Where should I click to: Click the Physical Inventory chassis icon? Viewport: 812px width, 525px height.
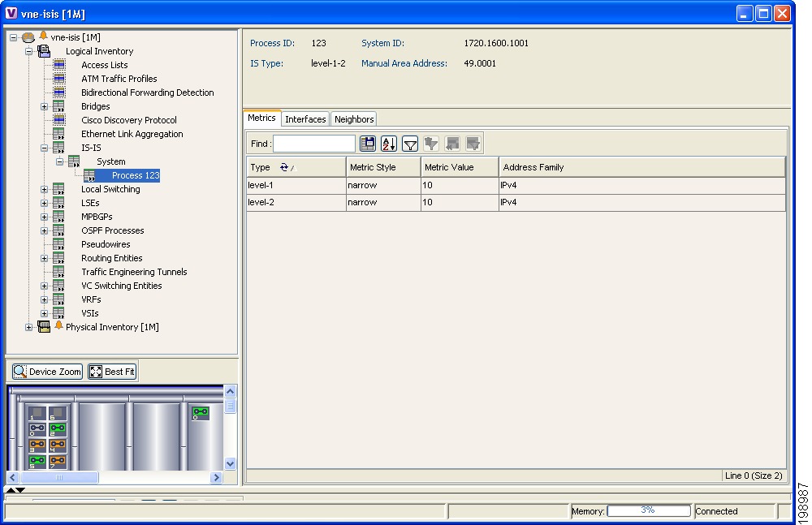click(x=44, y=327)
